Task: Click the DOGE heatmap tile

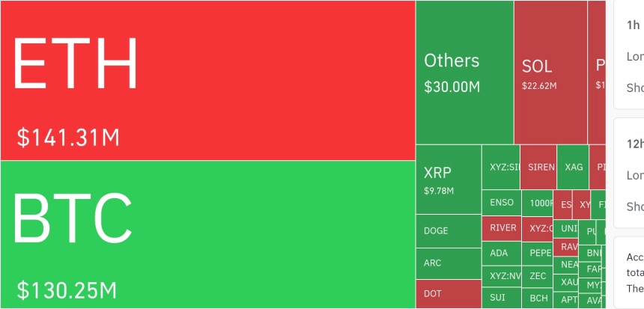Action: (x=448, y=230)
